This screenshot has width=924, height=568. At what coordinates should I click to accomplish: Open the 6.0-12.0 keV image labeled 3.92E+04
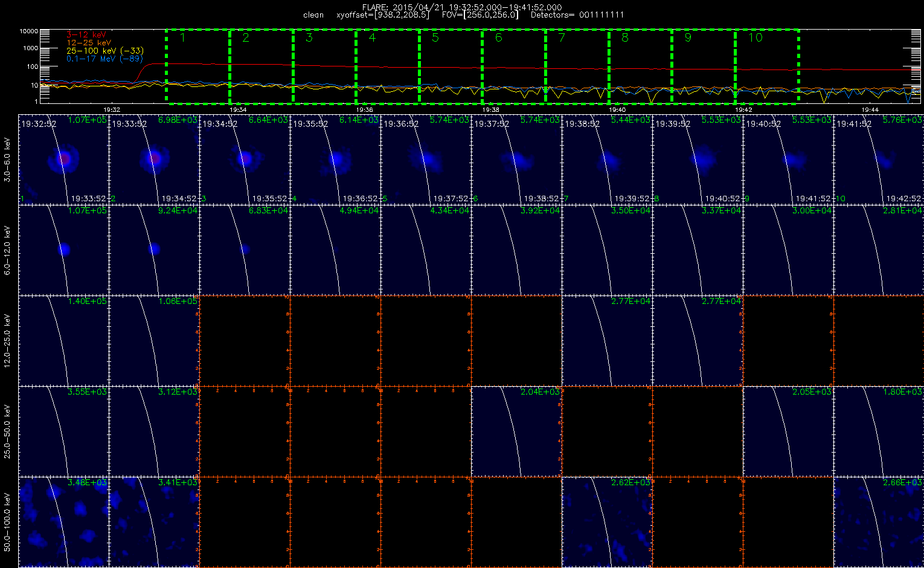(x=516, y=250)
